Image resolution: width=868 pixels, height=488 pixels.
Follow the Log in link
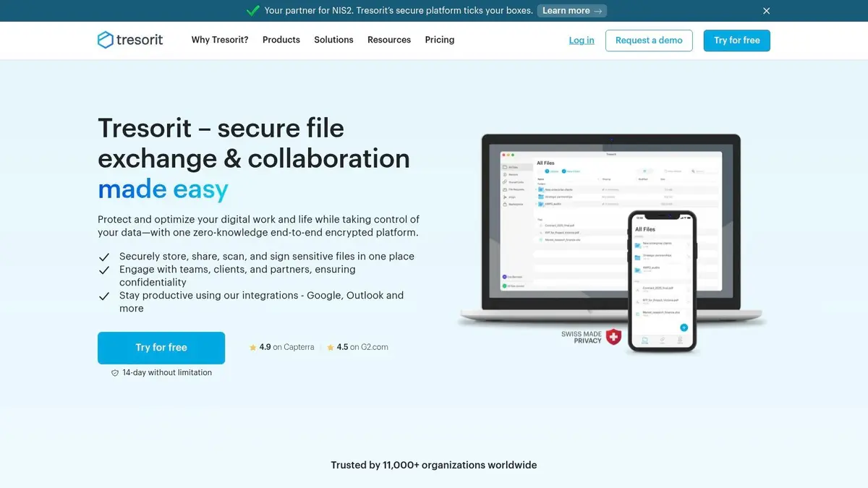(582, 40)
